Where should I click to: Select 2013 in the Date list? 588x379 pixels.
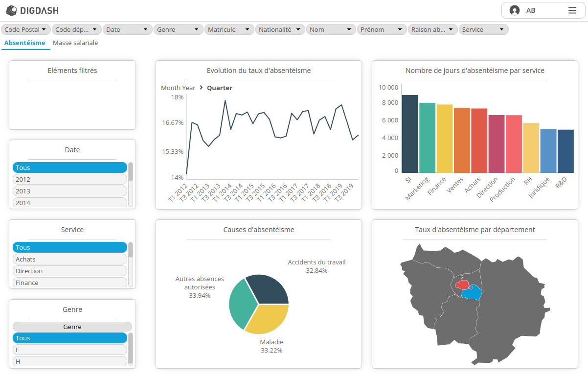69,191
